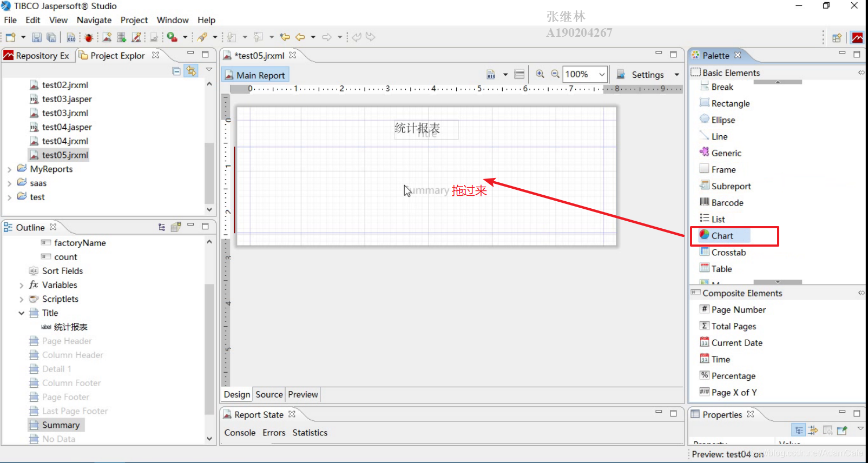This screenshot has height=463, width=868.
Task: Select test05.jrxml in Project Explorer
Action: click(x=59, y=155)
